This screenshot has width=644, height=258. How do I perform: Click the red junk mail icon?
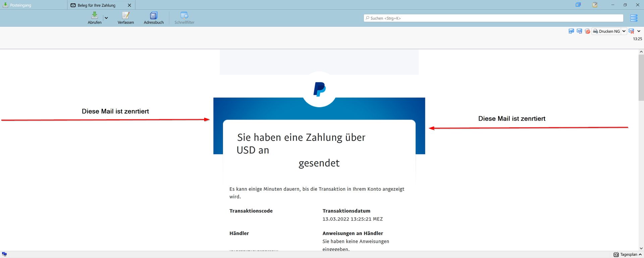tap(587, 31)
